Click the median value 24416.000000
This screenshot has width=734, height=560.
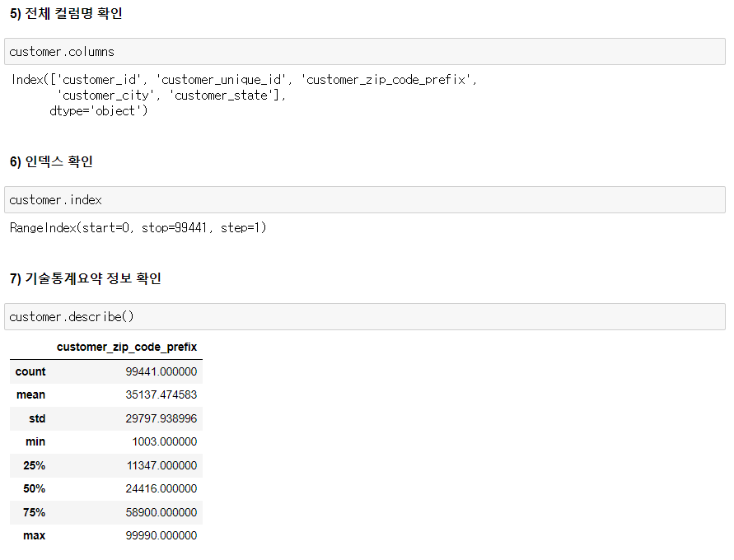click(161, 489)
